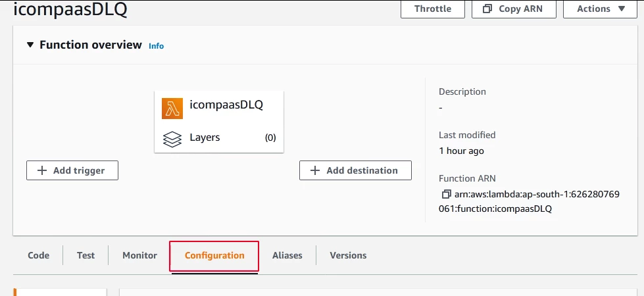Click the Description label
This screenshot has height=296, width=644.
(462, 91)
